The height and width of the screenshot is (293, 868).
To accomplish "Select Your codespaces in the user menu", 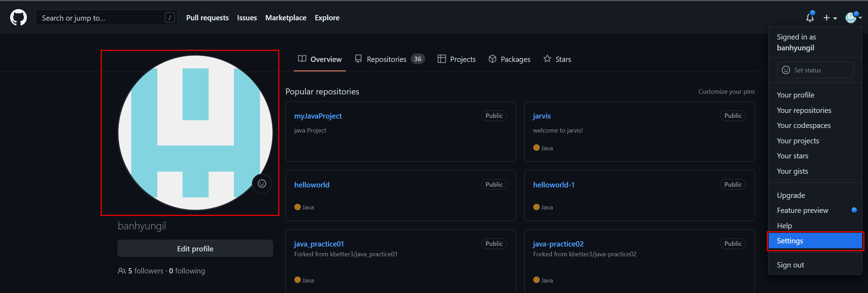I will 815,126.
